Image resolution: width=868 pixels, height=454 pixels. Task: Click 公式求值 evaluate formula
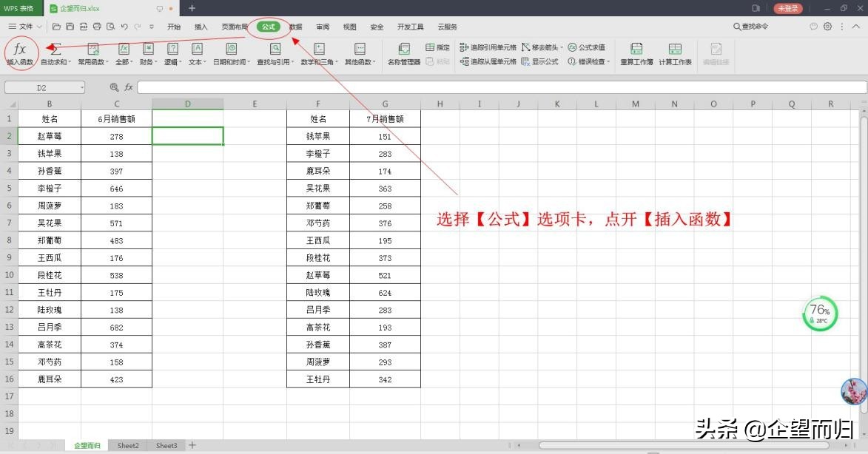(587, 47)
